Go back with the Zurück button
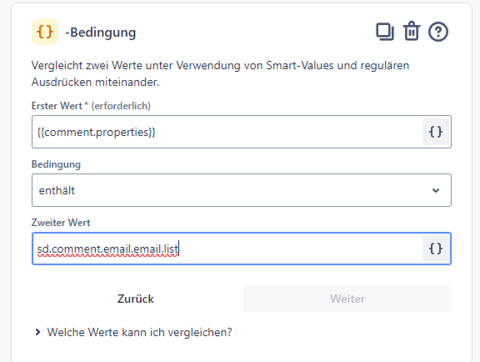Viewport: 480px width, 362px height. (136, 299)
